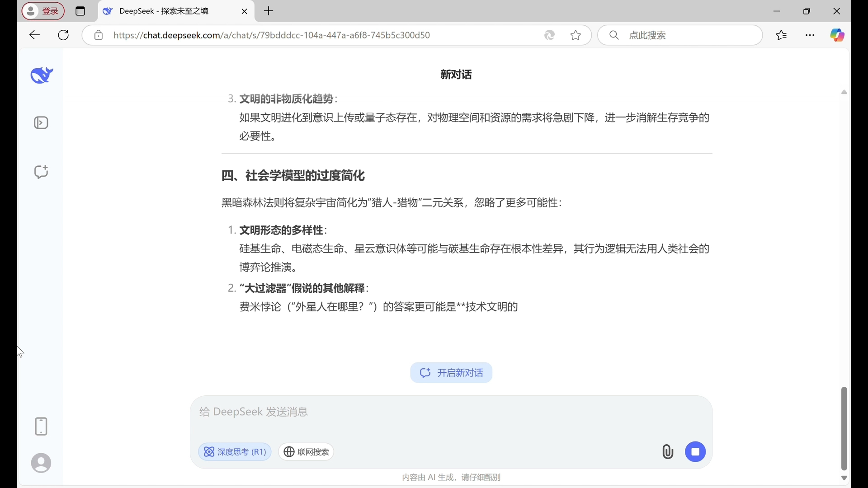Open Copilot in the browser toolbar
This screenshot has height=488, width=868.
pos(837,35)
